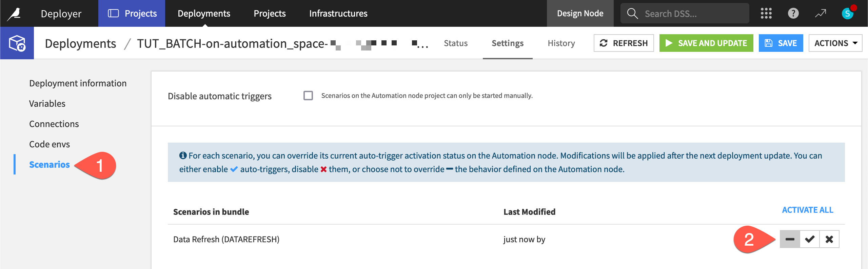Open Connections settings section
The width and height of the screenshot is (868, 269).
pos(54,124)
